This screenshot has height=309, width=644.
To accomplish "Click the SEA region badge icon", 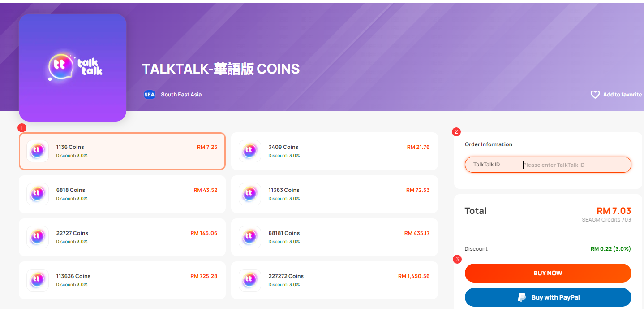I will tap(150, 95).
